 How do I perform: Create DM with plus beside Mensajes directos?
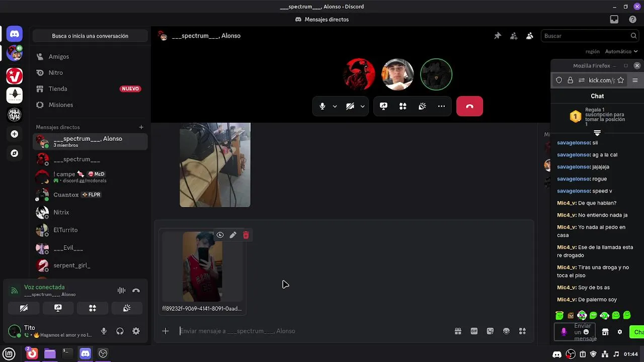point(141,127)
